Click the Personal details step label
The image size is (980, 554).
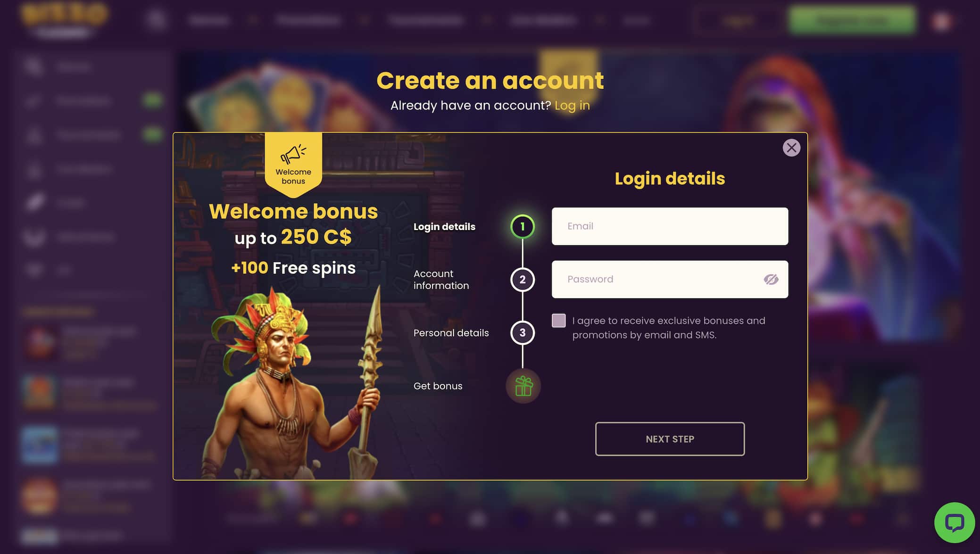(451, 333)
